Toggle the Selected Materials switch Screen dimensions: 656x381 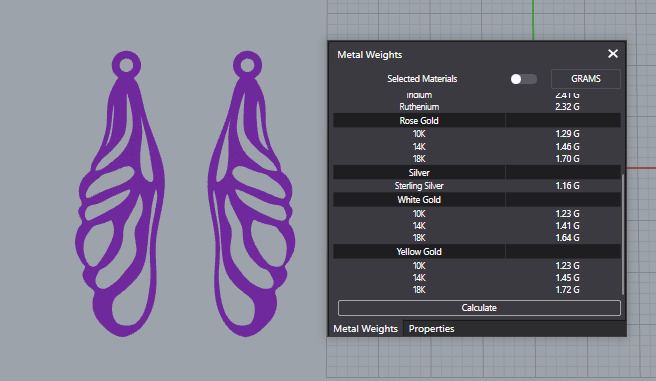(x=523, y=79)
